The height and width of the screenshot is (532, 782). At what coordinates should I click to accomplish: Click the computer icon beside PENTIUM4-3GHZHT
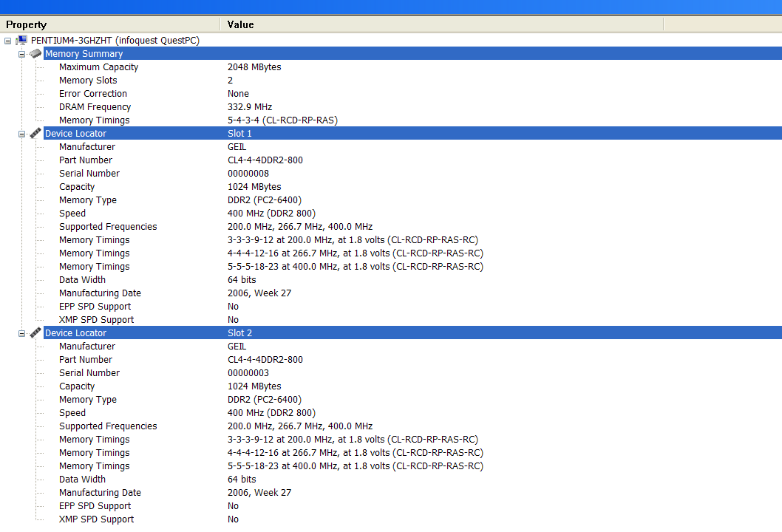tap(21, 41)
